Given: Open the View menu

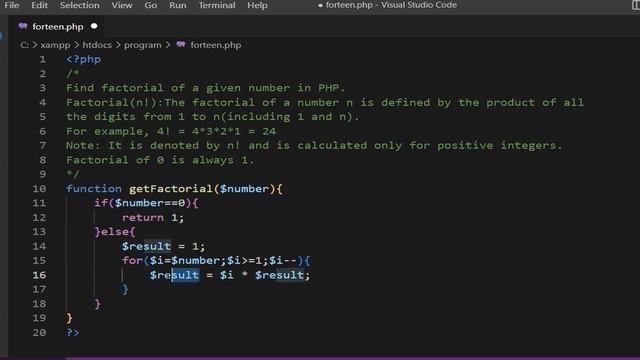Looking at the screenshot, I should coord(122,5).
